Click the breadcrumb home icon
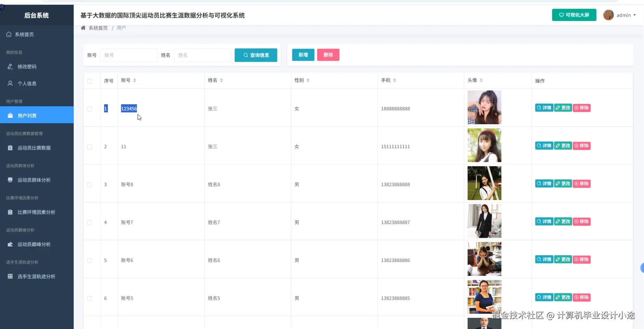Screen dimensions: 644x329 tap(83, 28)
